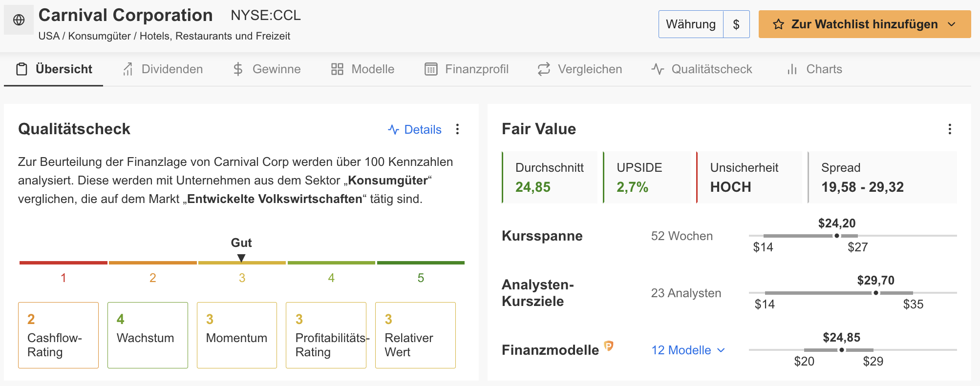Click the pro badge icon next to Finanzmodelle
Viewport: 980px width, 386px height.
point(608,346)
